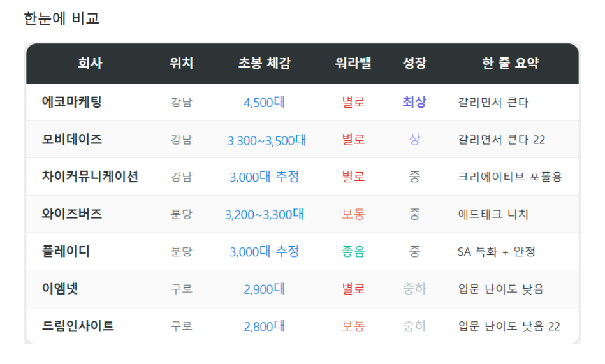Viewport: 605px width, 364px height.
Task: Click the salary value '4,500대'
Action: pyautogui.click(x=265, y=102)
